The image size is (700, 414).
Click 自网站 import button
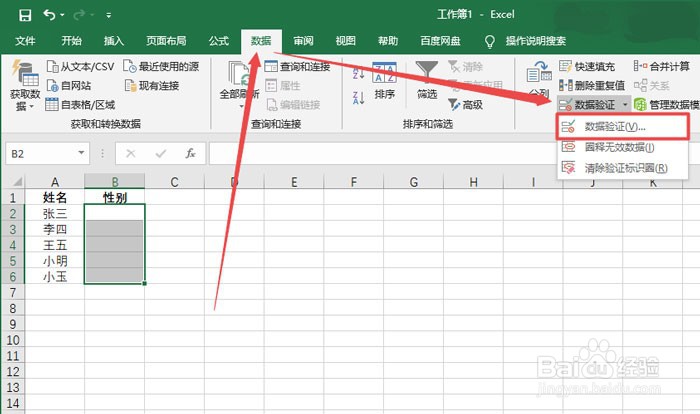click(69, 85)
